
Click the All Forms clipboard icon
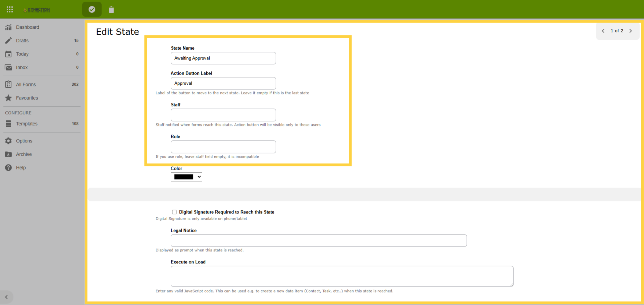point(9,84)
